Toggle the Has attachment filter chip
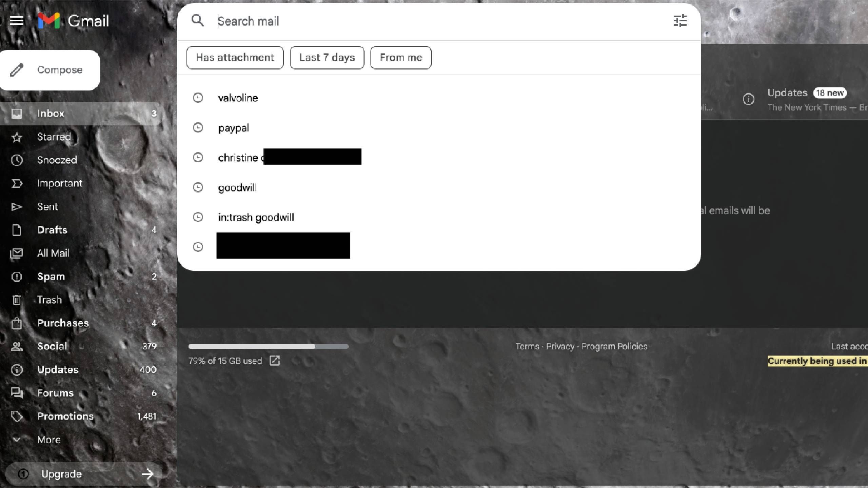Viewport: 868px width, 488px height. coord(235,58)
